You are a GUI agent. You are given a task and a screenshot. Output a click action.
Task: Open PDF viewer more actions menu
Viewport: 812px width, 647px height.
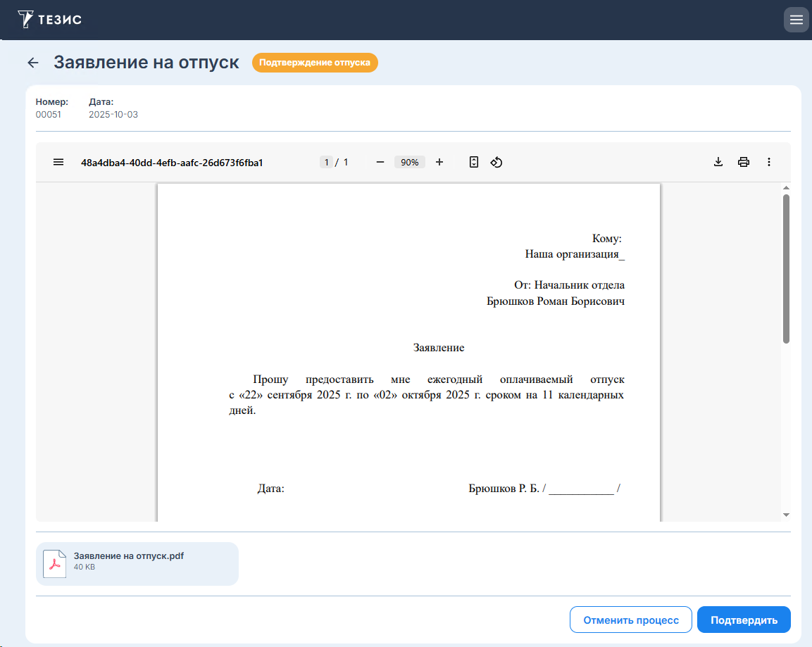point(769,162)
